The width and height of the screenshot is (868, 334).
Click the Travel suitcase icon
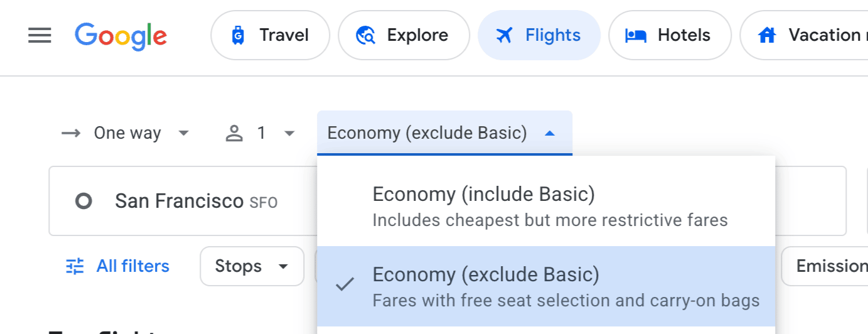tap(238, 36)
